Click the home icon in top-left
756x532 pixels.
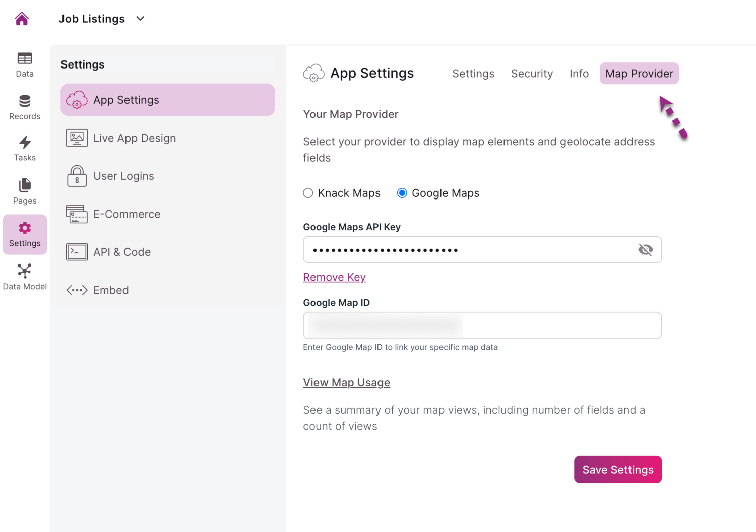(22, 19)
